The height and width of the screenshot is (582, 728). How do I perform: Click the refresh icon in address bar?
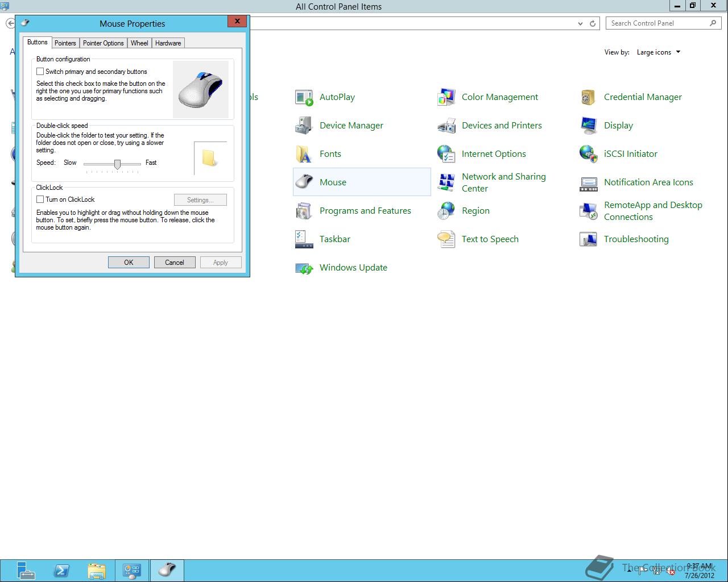[x=593, y=23]
